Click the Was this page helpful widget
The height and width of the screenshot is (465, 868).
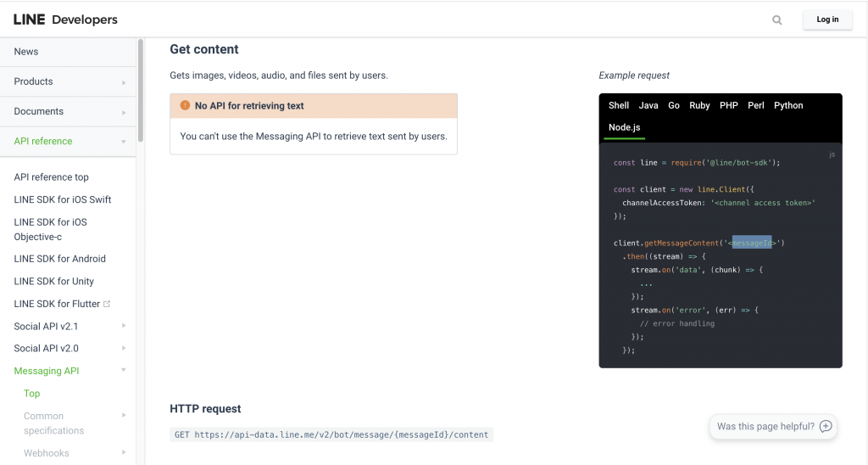pyautogui.click(x=765, y=426)
